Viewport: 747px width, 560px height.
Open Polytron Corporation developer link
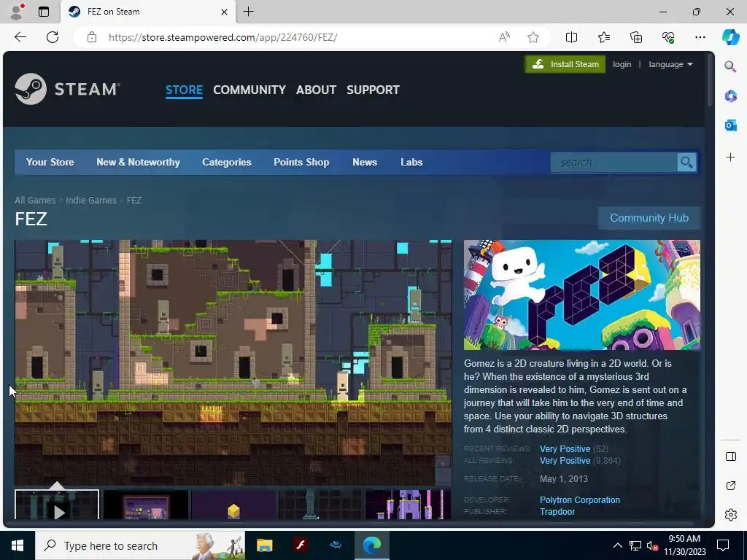click(580, 500)
